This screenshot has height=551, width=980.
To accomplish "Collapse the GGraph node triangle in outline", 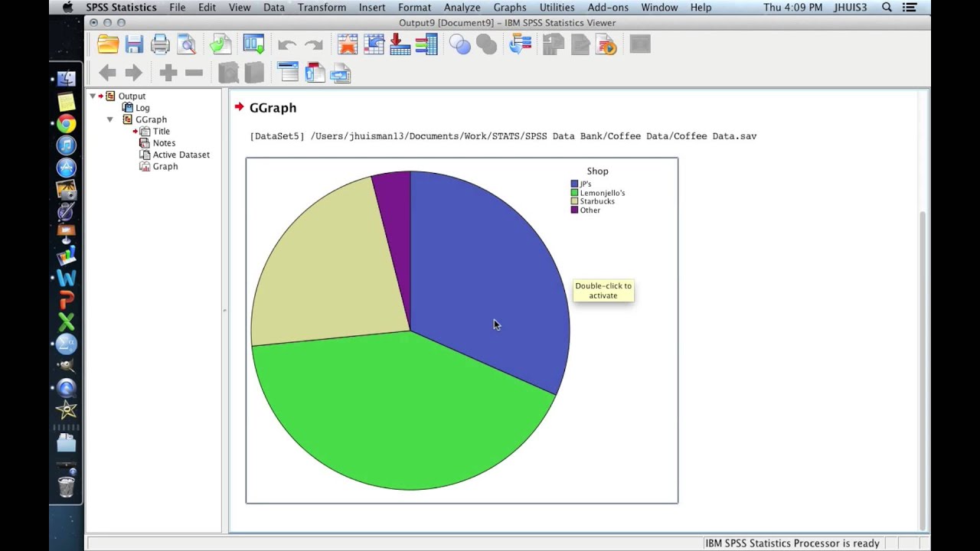I will click(x=109, y=119).
